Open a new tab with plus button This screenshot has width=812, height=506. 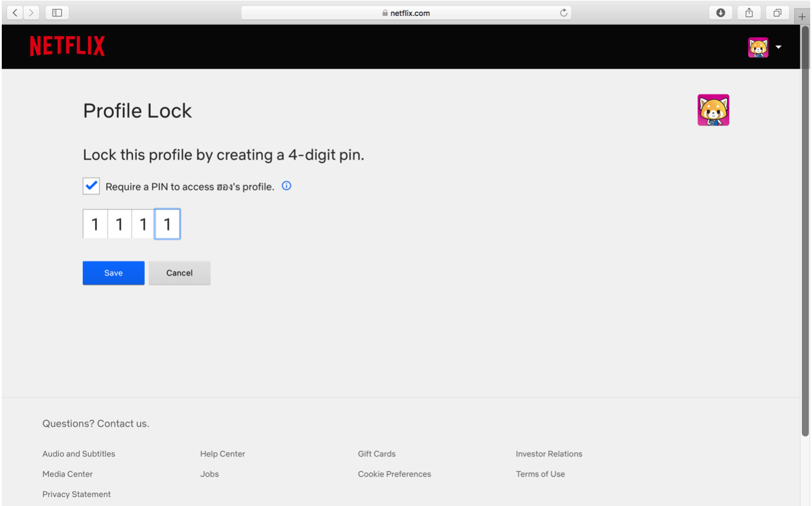click(x=802, y=17)
